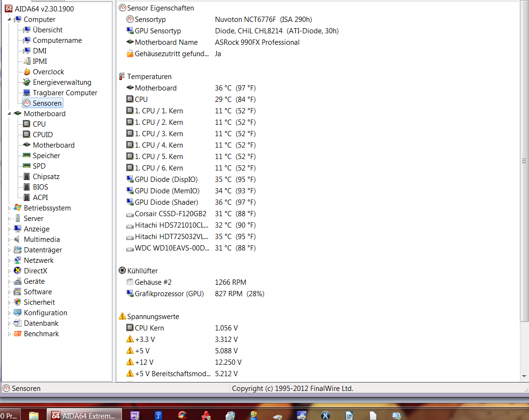Screen dimensions: 529x420
Task: Select the IPMI icon
Action: 27,61
